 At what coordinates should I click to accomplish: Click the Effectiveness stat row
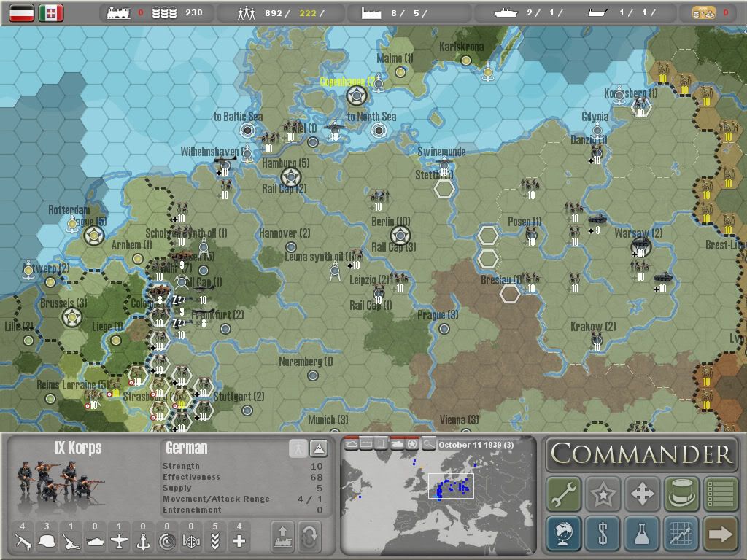point(242,477)
